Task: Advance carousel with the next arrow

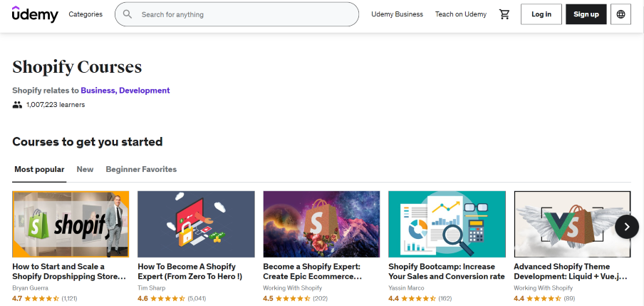Action: click(x=627, y=227)
